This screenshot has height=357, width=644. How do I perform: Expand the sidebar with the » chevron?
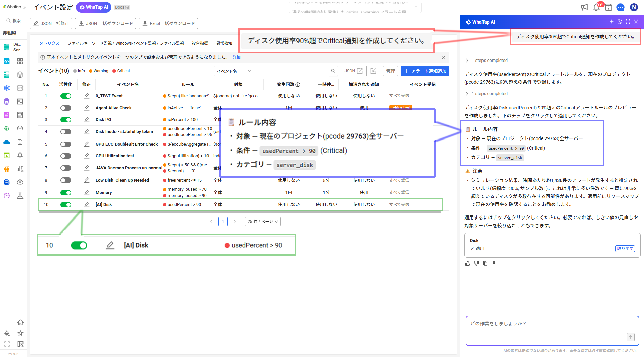pos(25,7)
